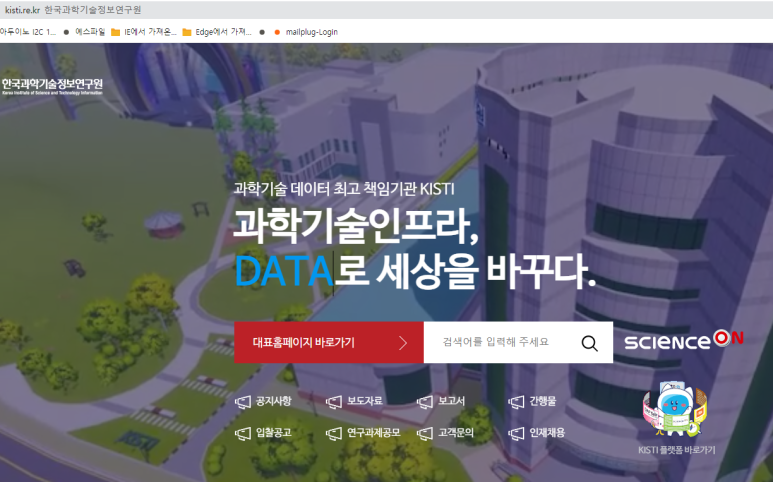Open the ScienceON logo link
The image size is (773, 482).
[683, 340]
